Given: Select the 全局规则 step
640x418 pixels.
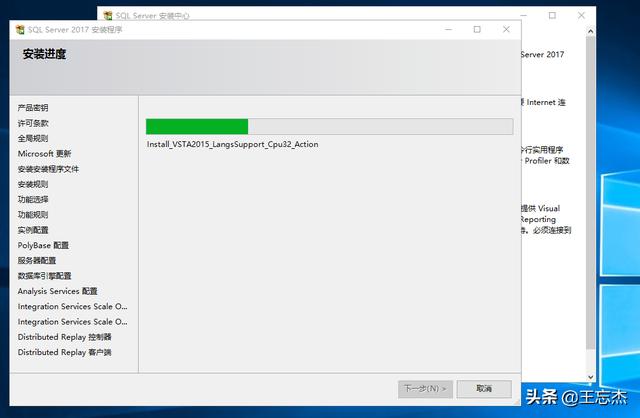Looking at the screenshot, I should pyautogui.click(x=33, y=138).
